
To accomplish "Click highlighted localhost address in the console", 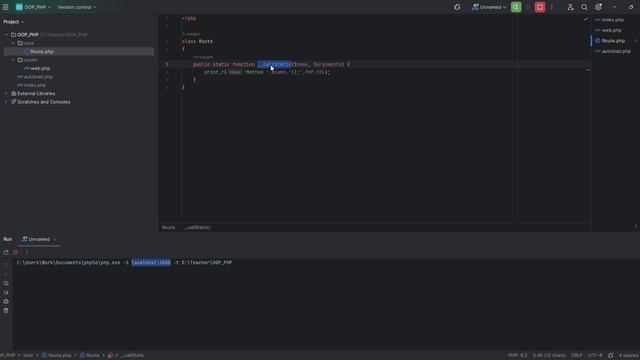I will [151, 262].
